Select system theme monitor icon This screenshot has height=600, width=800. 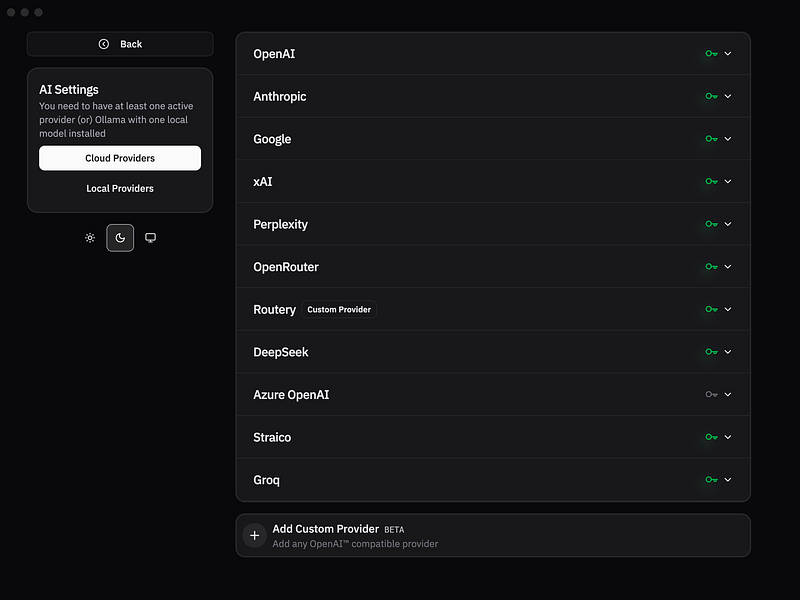click(x=151, y=238)
